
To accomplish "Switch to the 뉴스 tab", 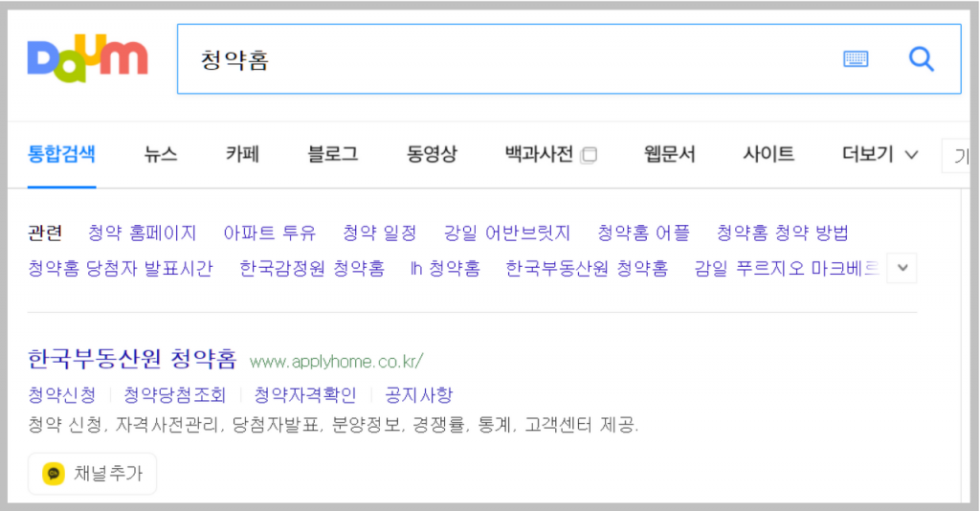I will pyautogui.click(x=161, y=154).
